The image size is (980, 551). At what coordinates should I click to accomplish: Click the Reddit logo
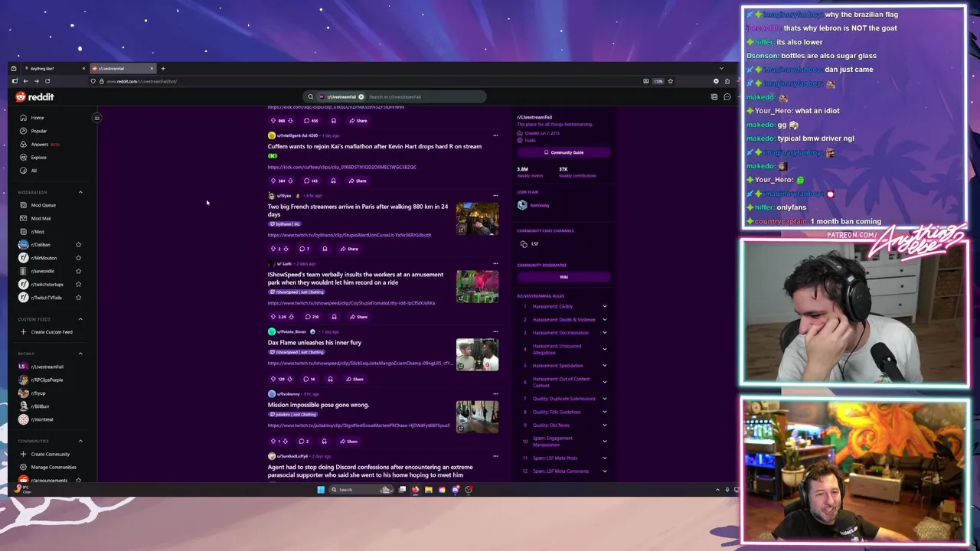34,97
